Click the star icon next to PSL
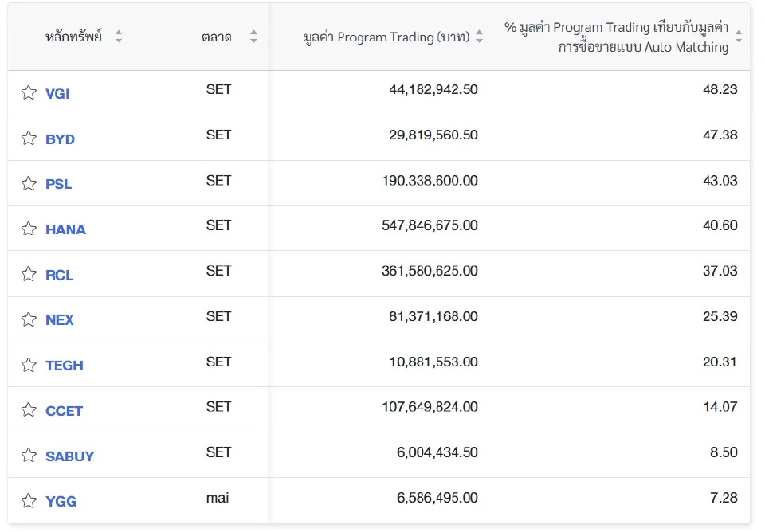Image resolution: width=765 pixels, height=532 pixels. pos(29,183)
